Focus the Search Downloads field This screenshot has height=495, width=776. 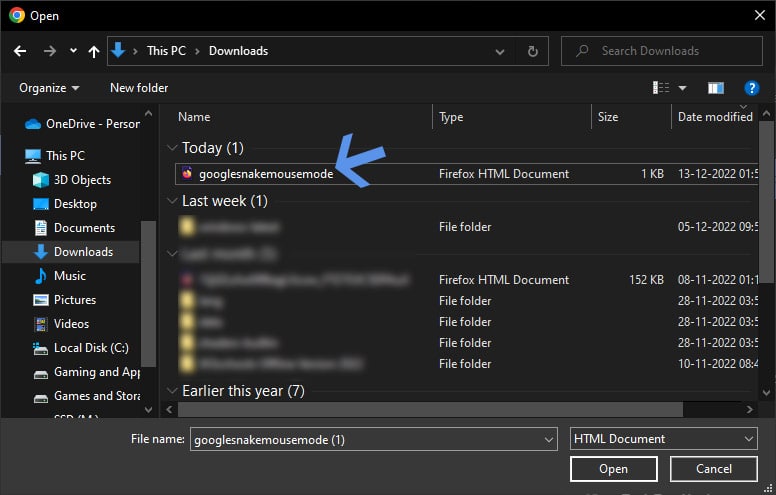click(662, 51)
